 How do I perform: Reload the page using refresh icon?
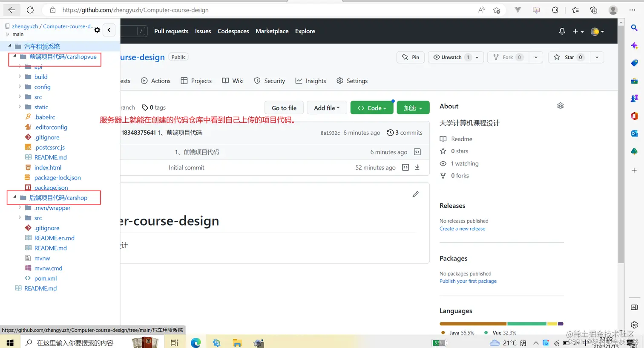click(30, 10)
